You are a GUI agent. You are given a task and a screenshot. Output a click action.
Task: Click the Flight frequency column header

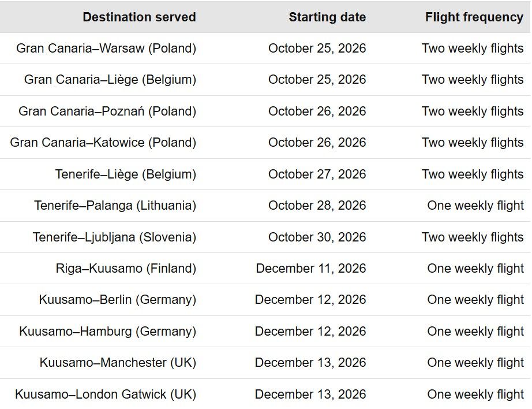pos(474,17)
